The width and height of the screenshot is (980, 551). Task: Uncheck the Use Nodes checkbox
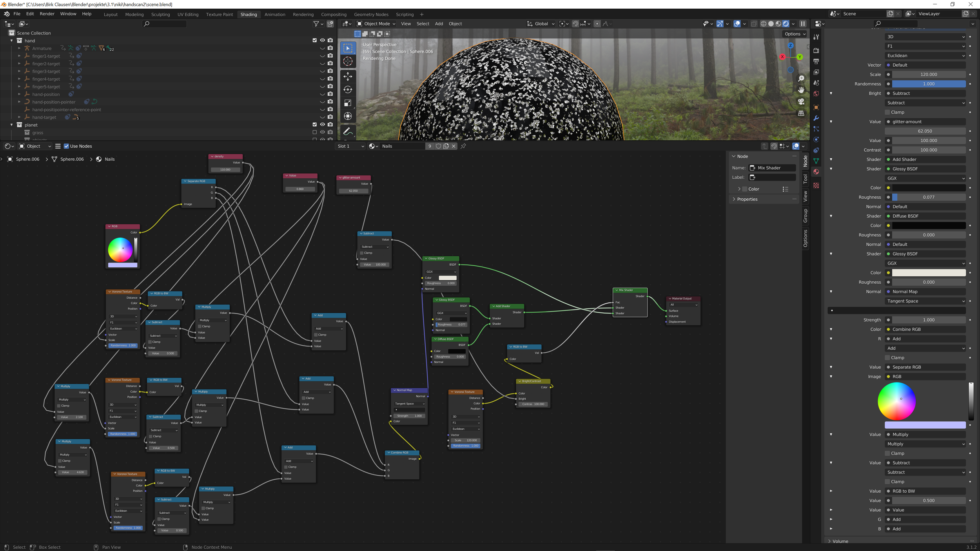66,146
